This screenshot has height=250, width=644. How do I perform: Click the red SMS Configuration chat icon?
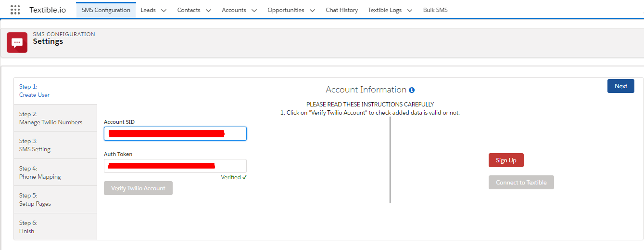[17, 42]
